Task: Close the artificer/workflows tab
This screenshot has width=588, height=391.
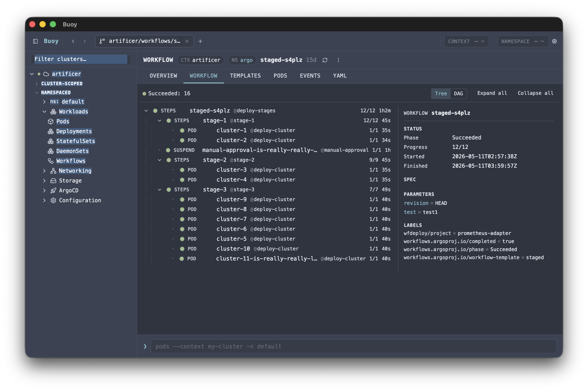Action: click(187, 41)
